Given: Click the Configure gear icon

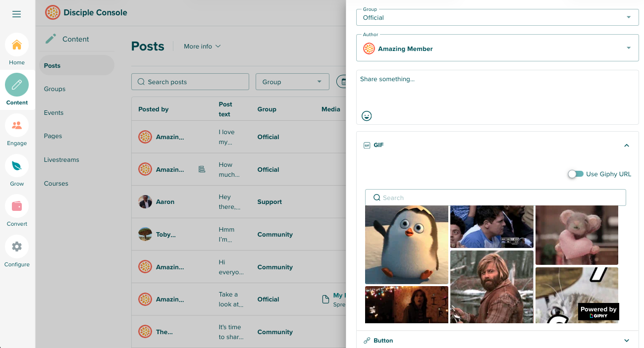Looking at the screenshot, I should pyautogui.click(x=17, y=247).
